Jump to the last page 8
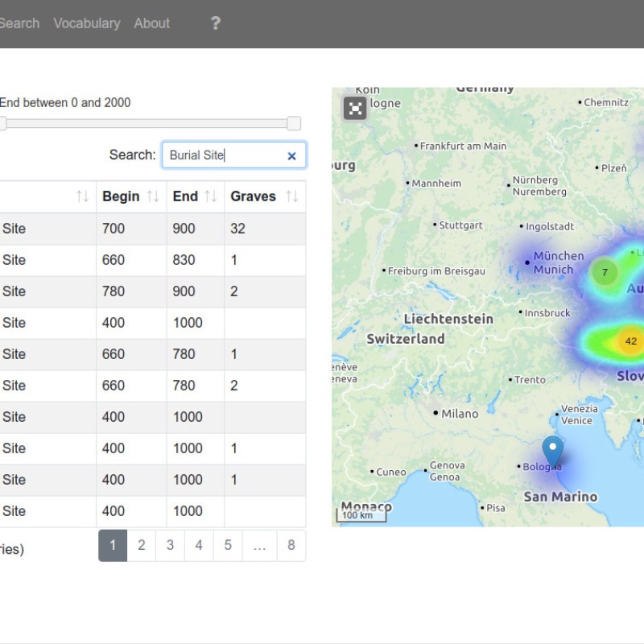This screenshot has height=644, width=644. [291, 545]
